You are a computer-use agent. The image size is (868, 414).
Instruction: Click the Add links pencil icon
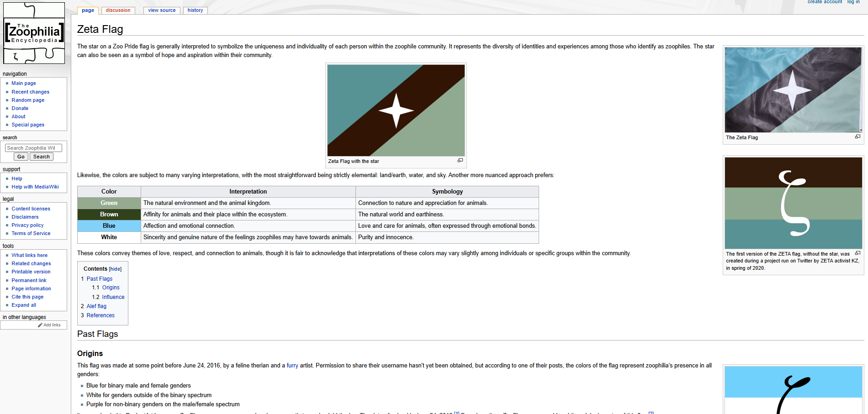(40, 325)
